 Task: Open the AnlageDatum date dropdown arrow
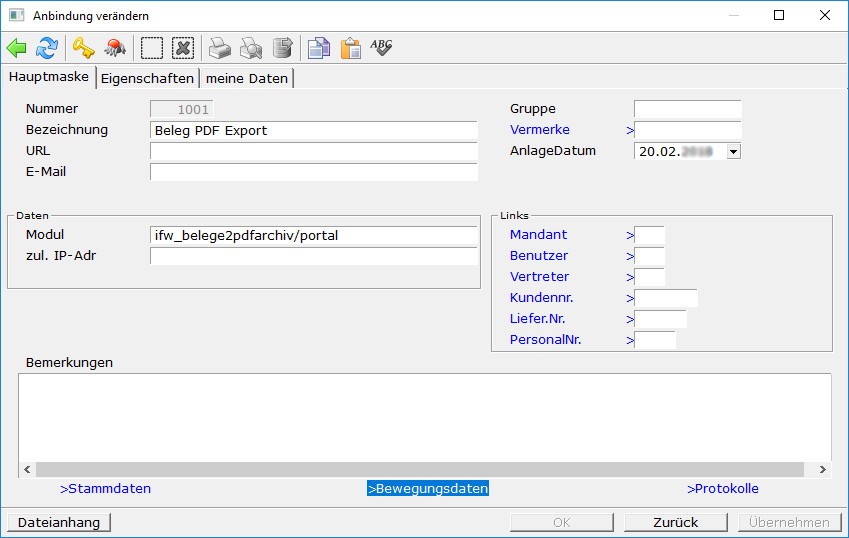pyautogui.click(x=733, y=152)
